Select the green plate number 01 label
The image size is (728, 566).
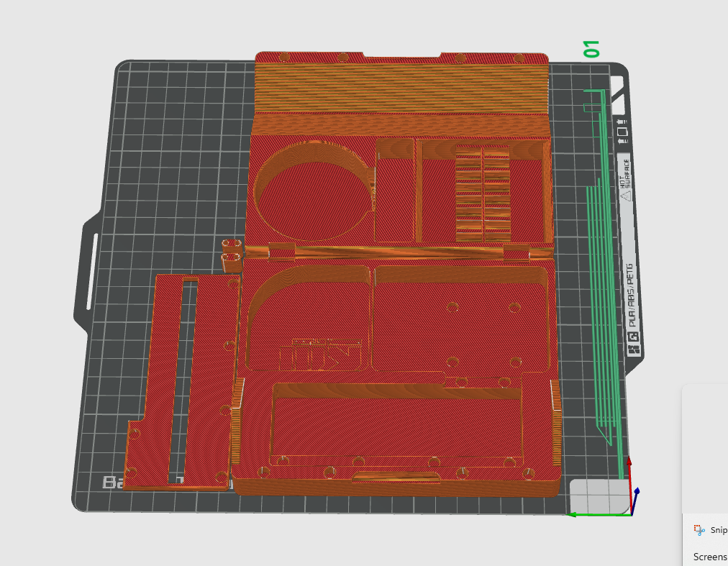(x=591, y=49)
